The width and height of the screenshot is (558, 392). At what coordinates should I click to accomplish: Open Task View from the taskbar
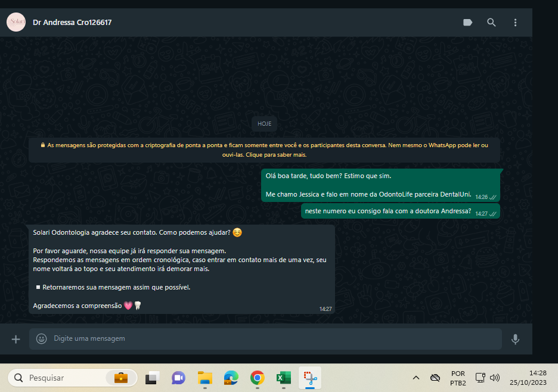point(152,378)
